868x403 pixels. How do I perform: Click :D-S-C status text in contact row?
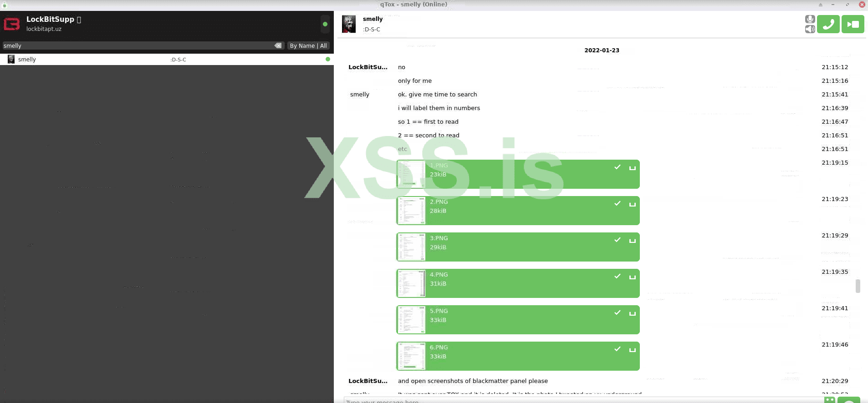[x=178, y=60]
